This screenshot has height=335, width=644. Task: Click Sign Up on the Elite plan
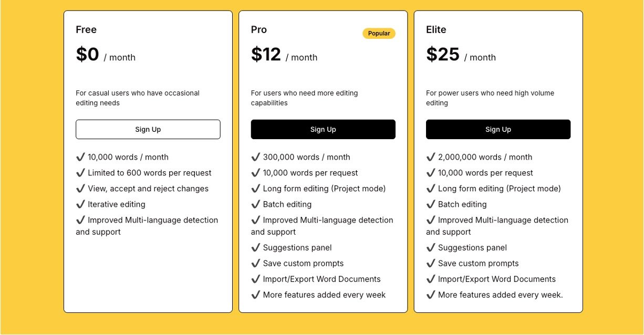point(498,130)
